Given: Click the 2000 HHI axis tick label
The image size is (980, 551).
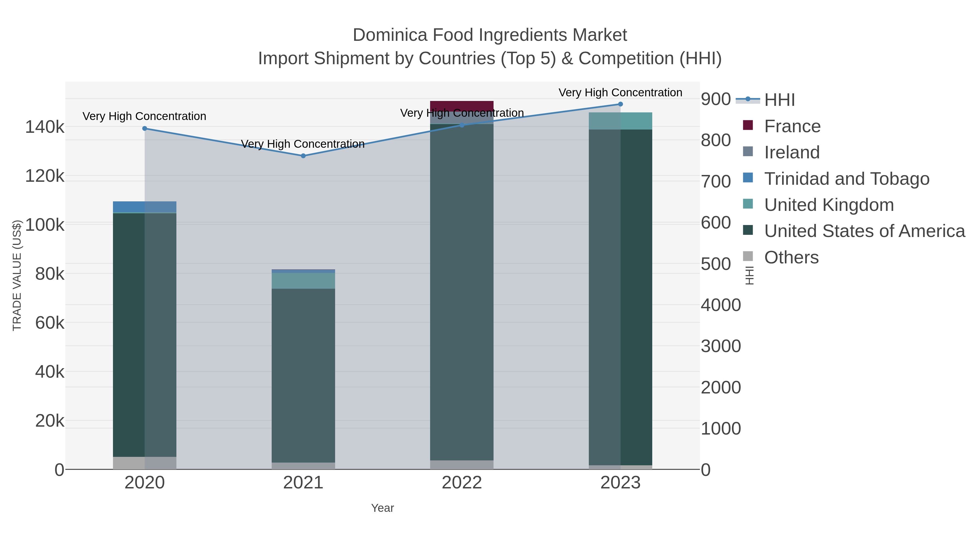Looking at the screenshot, I should coord(721,387).
